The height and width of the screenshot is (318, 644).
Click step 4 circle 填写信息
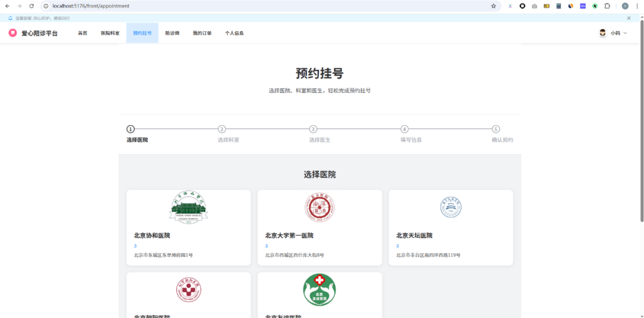(404, 129)
